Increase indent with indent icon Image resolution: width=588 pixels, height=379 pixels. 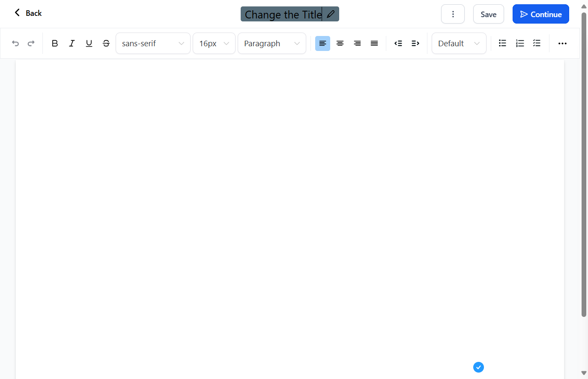tap(415, 43)
